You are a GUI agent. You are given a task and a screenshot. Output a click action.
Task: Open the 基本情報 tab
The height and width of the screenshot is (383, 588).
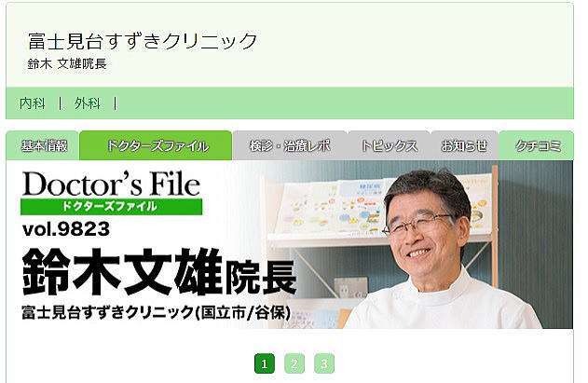[x=42, y=145]
